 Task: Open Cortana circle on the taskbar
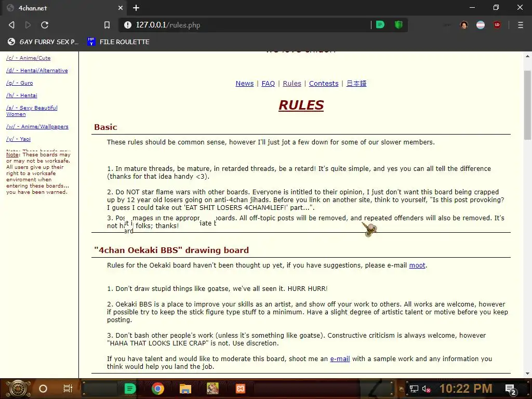pos(43,389)
